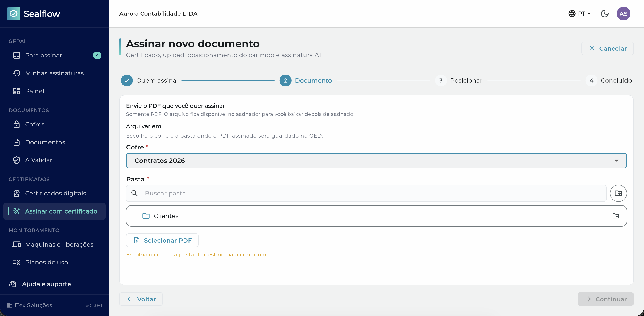644x316 pixels.
Task: Select the Posicionar step
Action: tap(459, 80)
